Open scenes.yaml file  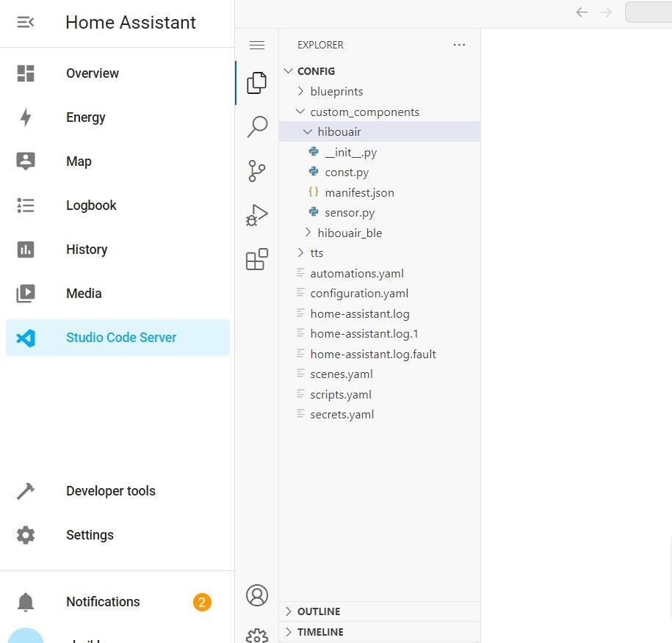(380, 374)
